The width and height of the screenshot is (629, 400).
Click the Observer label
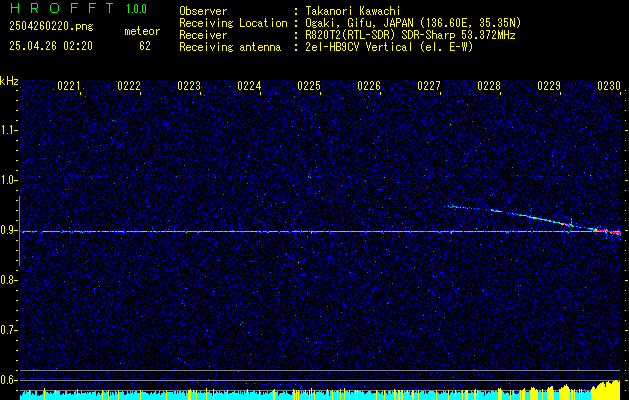tap(203, 11)
